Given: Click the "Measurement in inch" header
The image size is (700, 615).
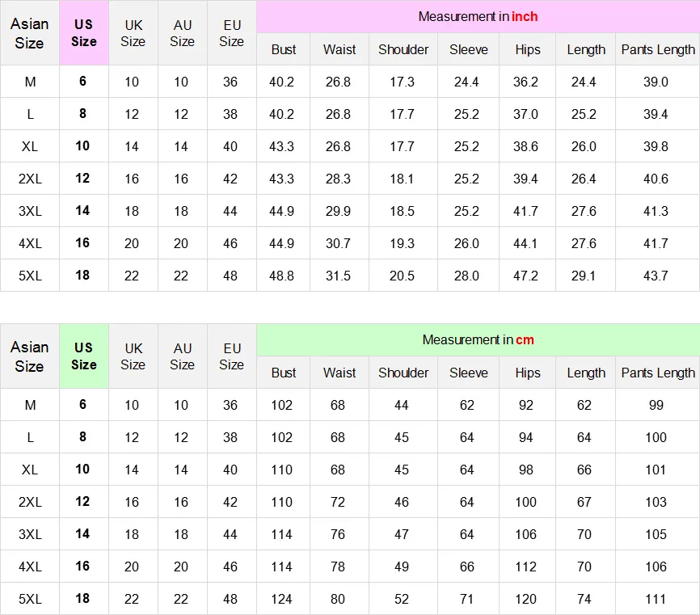Looking at the screenshot, I should pos(478,16).
